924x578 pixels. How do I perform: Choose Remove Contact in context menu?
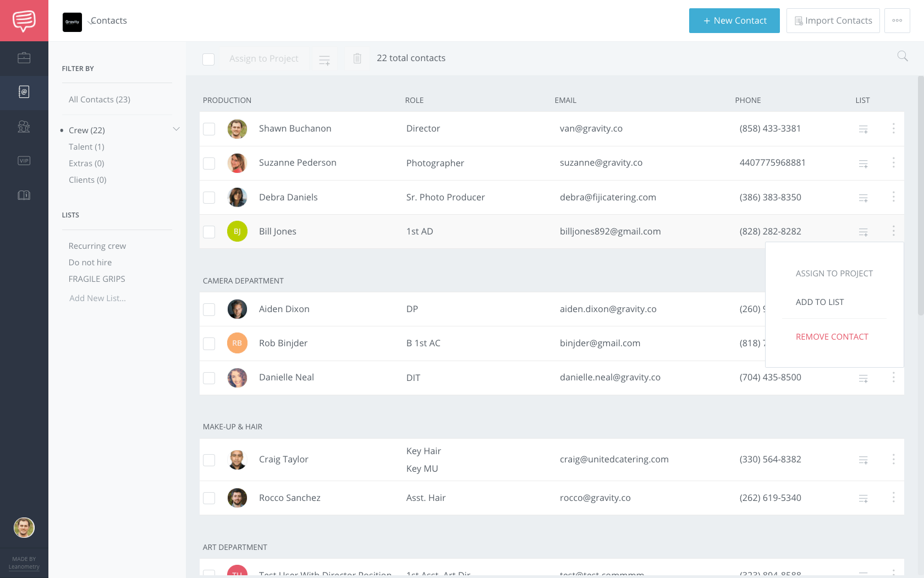pyautogui.click(x=832, y=337)
